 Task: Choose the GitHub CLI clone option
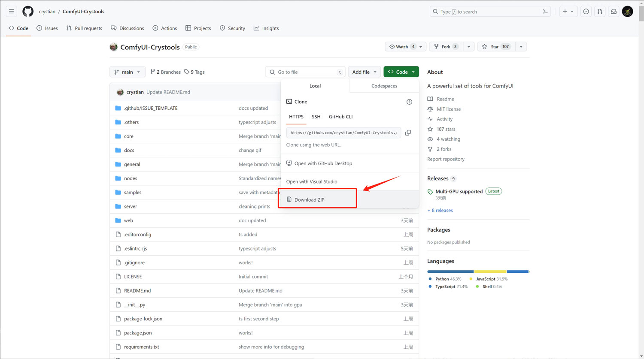click(x=340, y=117)
